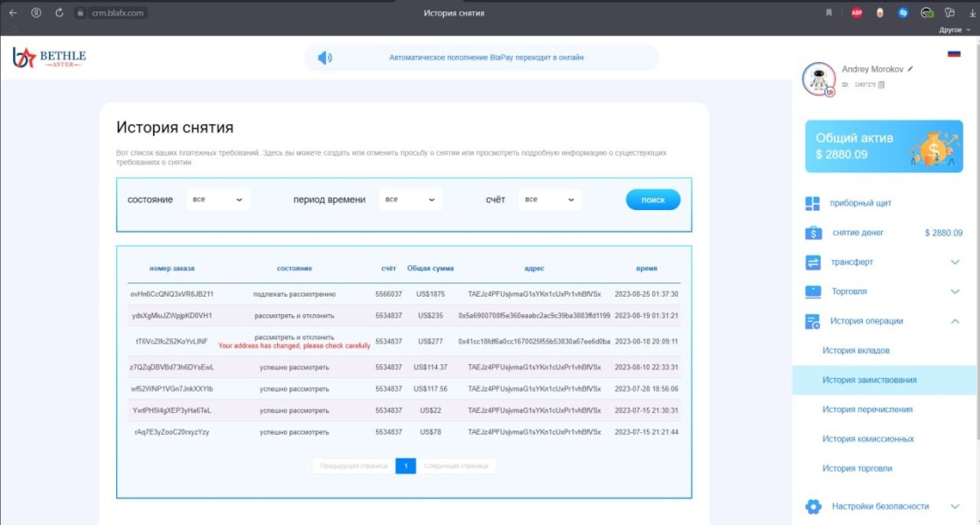Image resolution: width=980 pixels, height=525 pixels.
Task: Click the "снятие денег" withdrawal icon
Action: pos(812,233)
